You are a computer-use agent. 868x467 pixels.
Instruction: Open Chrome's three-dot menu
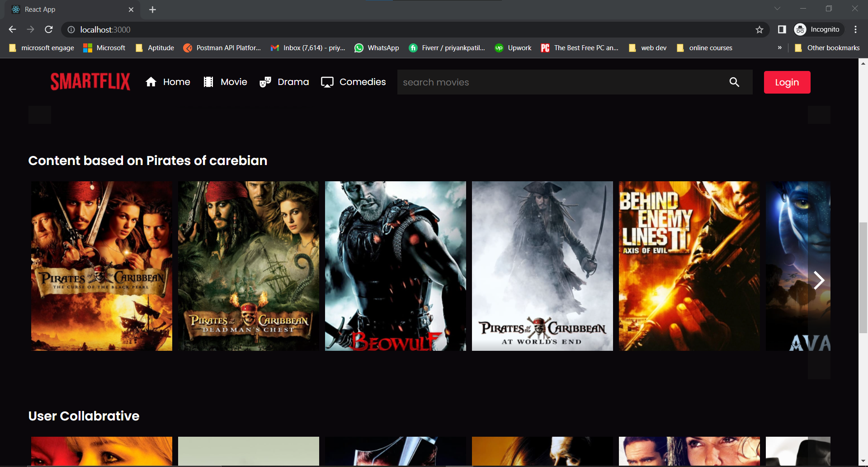(x=855, y=29)
